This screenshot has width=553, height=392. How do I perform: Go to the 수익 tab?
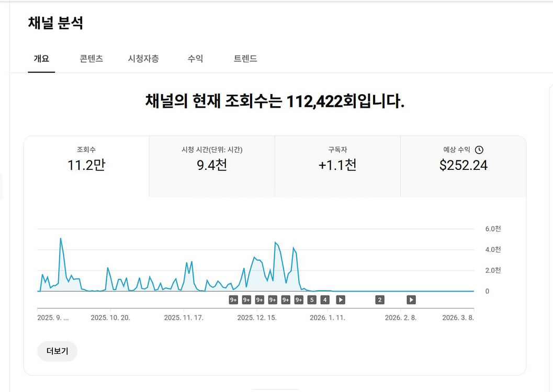pyautogui.click(x=195, y=59)
